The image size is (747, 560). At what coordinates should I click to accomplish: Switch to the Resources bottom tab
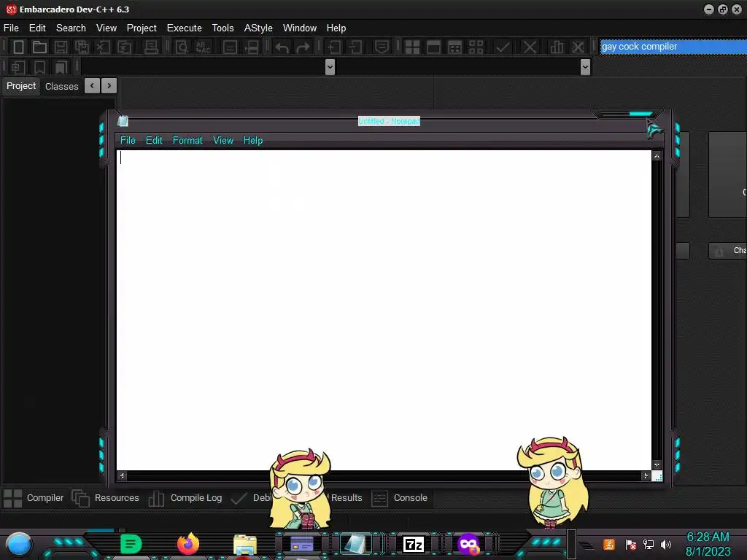point(106,498)
